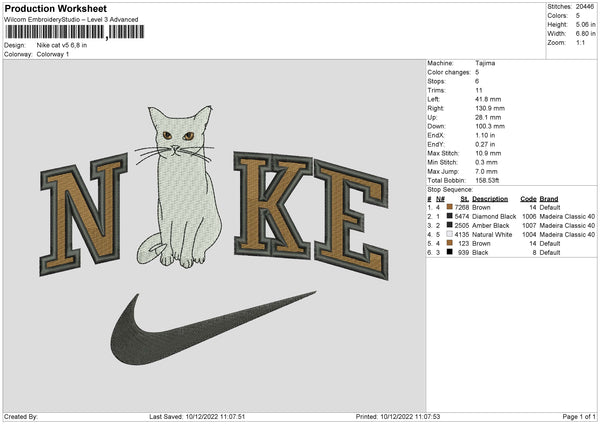Click the 'Description' column header
The height and width of the screenshot is (424, 600).
click(490, 199)
